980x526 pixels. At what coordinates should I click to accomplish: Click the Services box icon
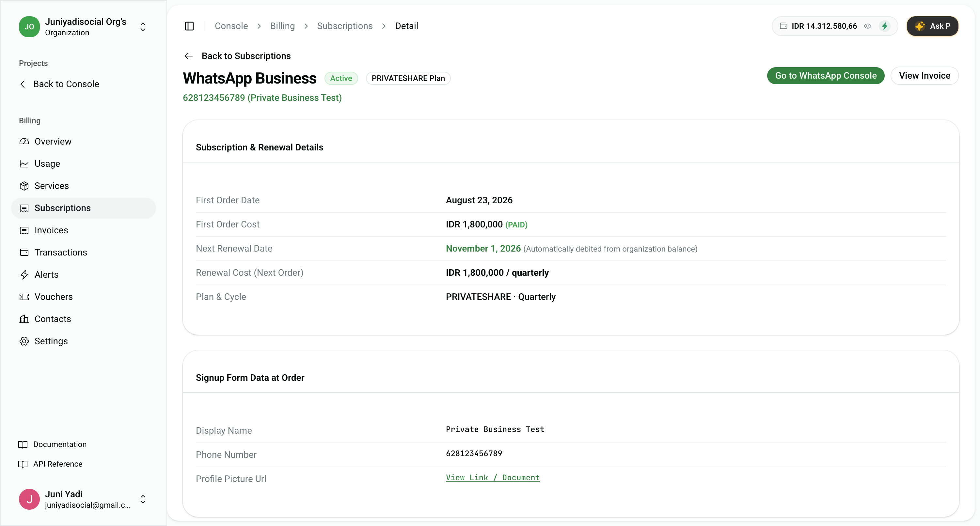pos(24,186)
